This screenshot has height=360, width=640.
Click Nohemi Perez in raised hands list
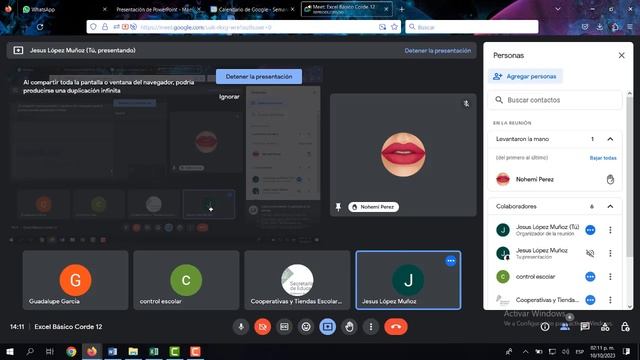(x=535, y=179)
